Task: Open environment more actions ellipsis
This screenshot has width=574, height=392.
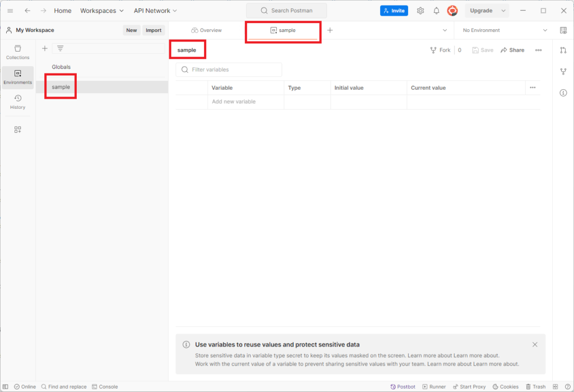Action: coord(539,50)
